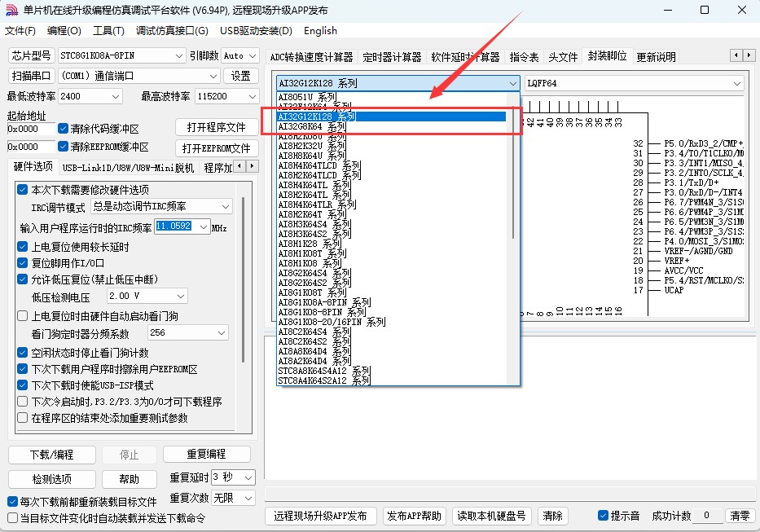Toggle 复位脚用作I/O口 checkbox
The width and height of the screenshot is (760, 532).
point(22,263)
